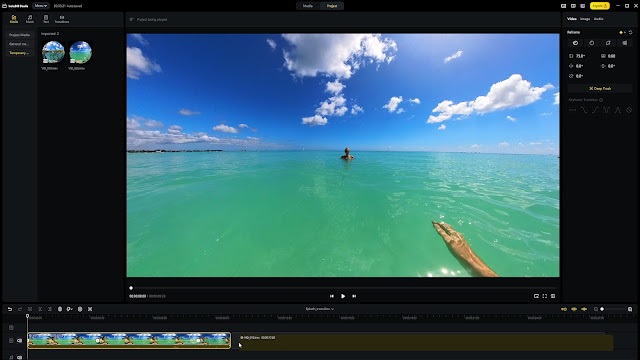Open the keyframe marker dropdown in timeline toolbar
The width and height of the screenshot is (640, 360).
coord(70,309)
